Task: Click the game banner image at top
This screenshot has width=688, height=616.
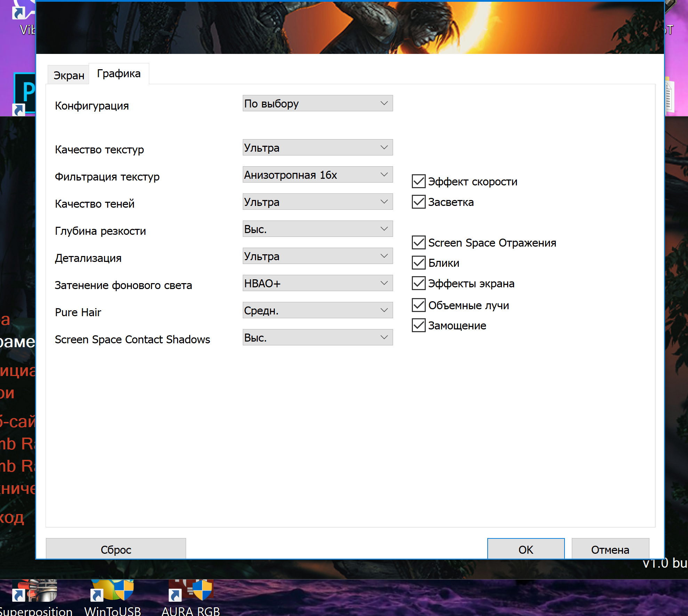Action: pyautogui.click(x=350, y=28)
